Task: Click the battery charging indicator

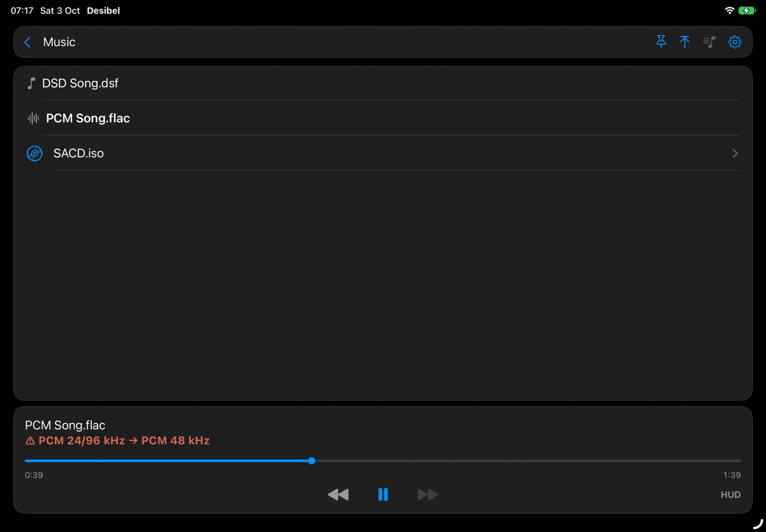Action: click(747, 11)
